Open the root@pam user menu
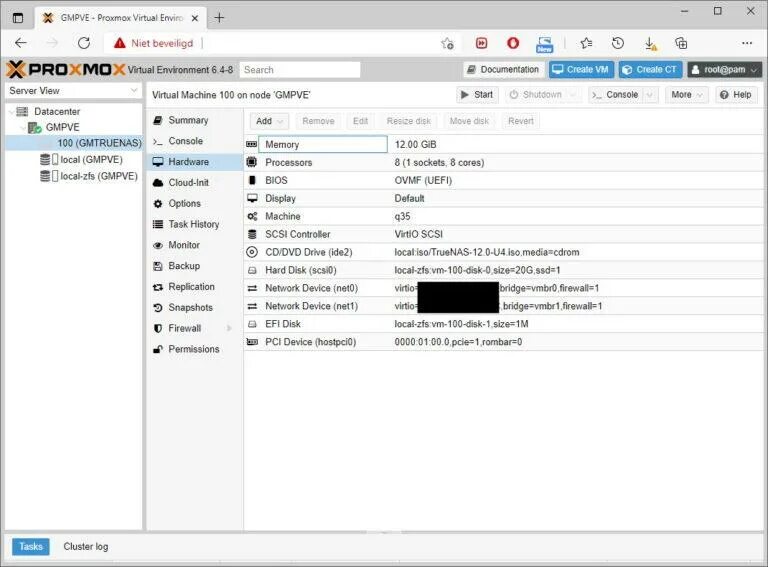 tap(725, 70)
